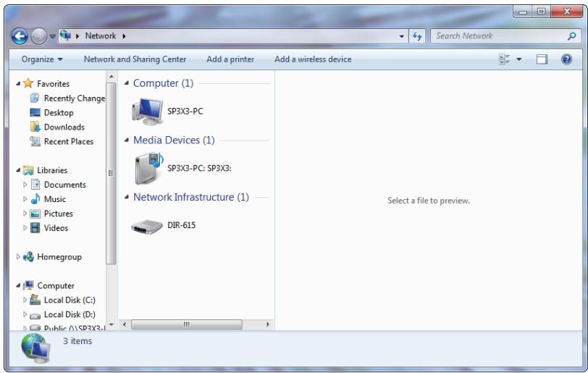Choose Add a wireless device
Screen dimensions: 588x373
[x=313, y=59]
